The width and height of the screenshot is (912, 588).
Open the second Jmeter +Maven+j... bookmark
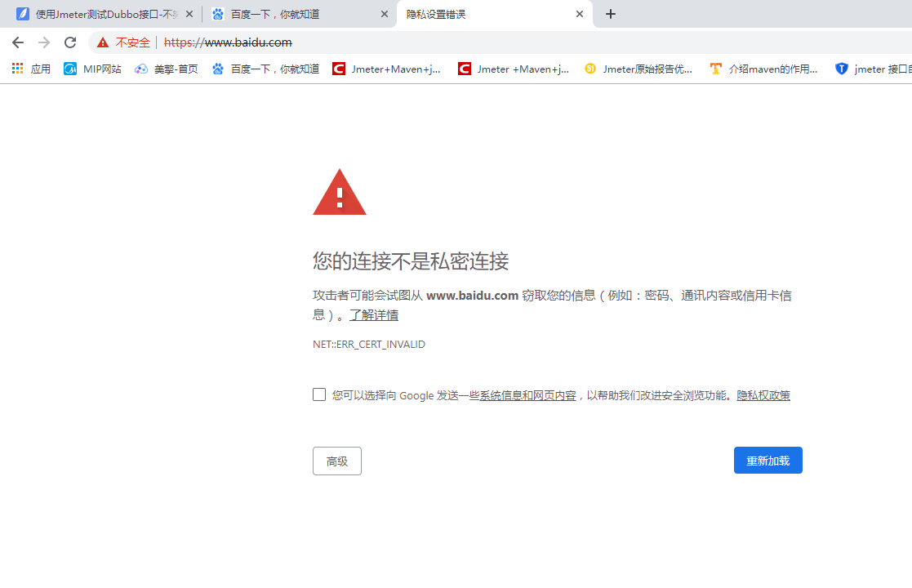click(x=514, y=69)
